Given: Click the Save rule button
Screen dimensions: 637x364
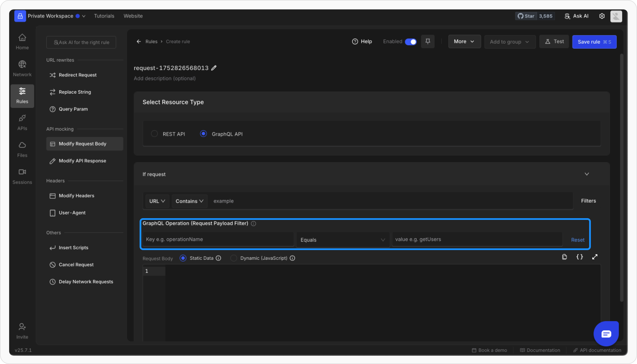Looking at the screenshot, I should click(x=594, y=42).
